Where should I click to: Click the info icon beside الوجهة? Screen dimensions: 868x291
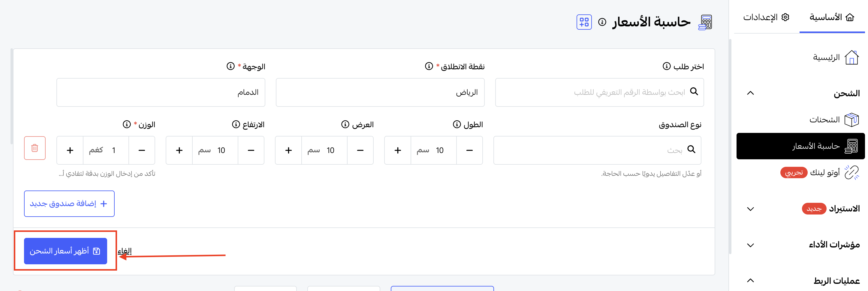(x=231, y=66)
